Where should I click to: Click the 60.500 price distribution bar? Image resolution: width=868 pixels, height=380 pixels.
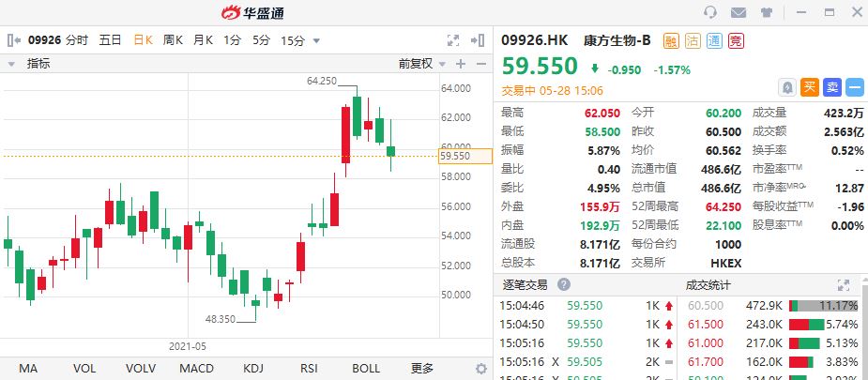pyautogui.click(x=824, y=305)
